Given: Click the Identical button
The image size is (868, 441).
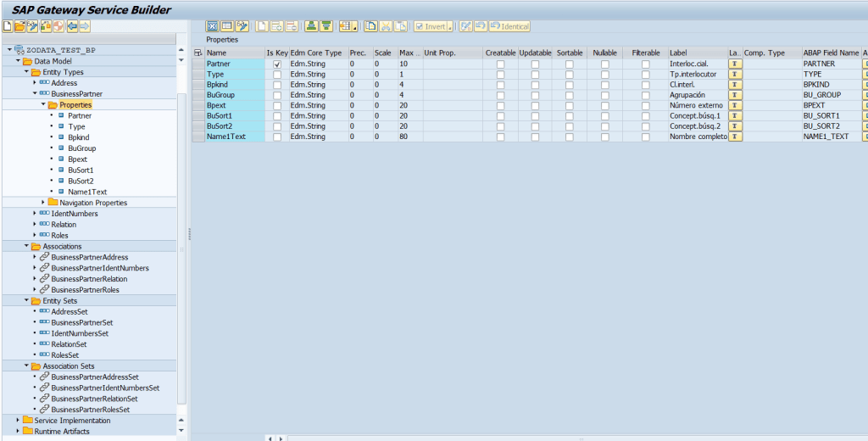Looking at the screenshot, I should [x=509, y=27].
